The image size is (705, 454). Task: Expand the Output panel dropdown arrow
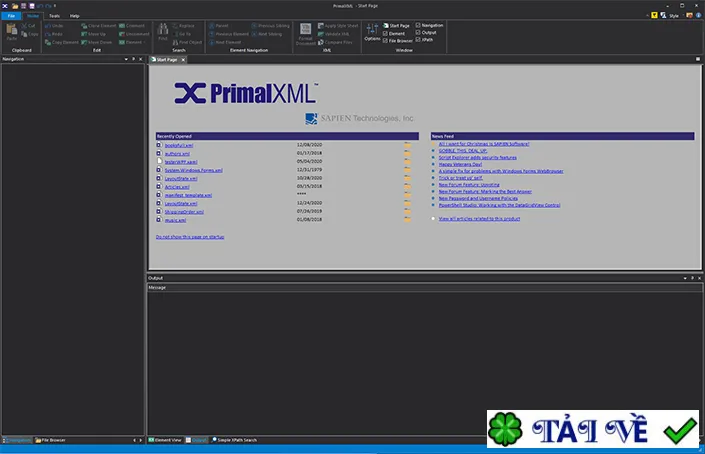point(685,278)
